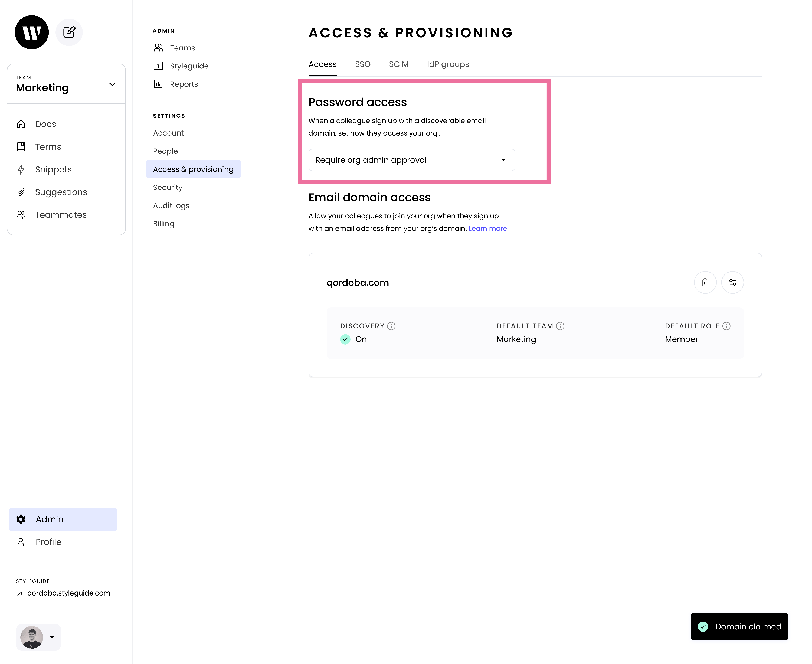Click the Domain claimed green check icon
Image resolution: width=812 pixels, height=664 pixels.
pyautogui.click(x=703, y=627)
